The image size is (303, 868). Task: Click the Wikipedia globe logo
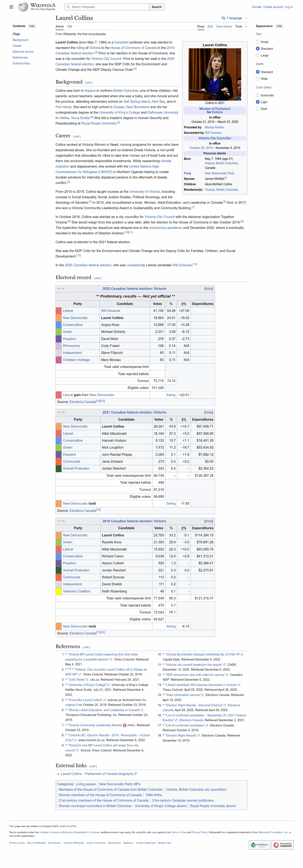point(23,7)
